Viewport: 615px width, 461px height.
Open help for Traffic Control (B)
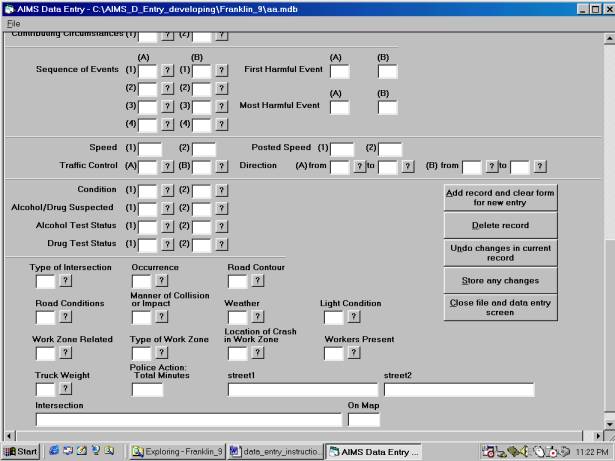222,166
